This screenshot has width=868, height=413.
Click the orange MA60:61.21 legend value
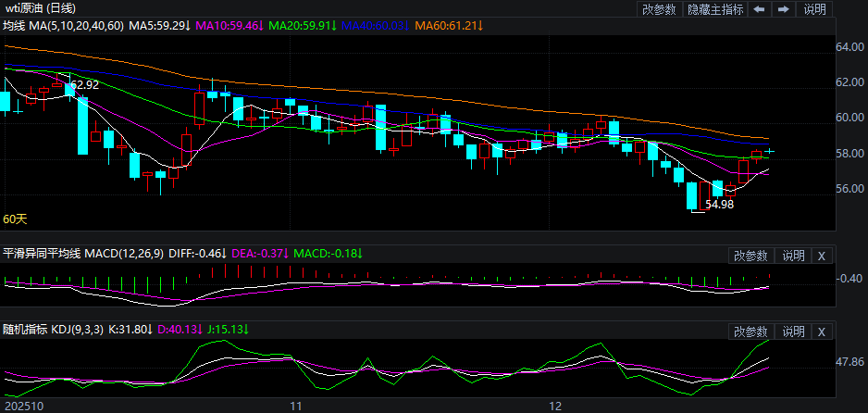(450, 26)
